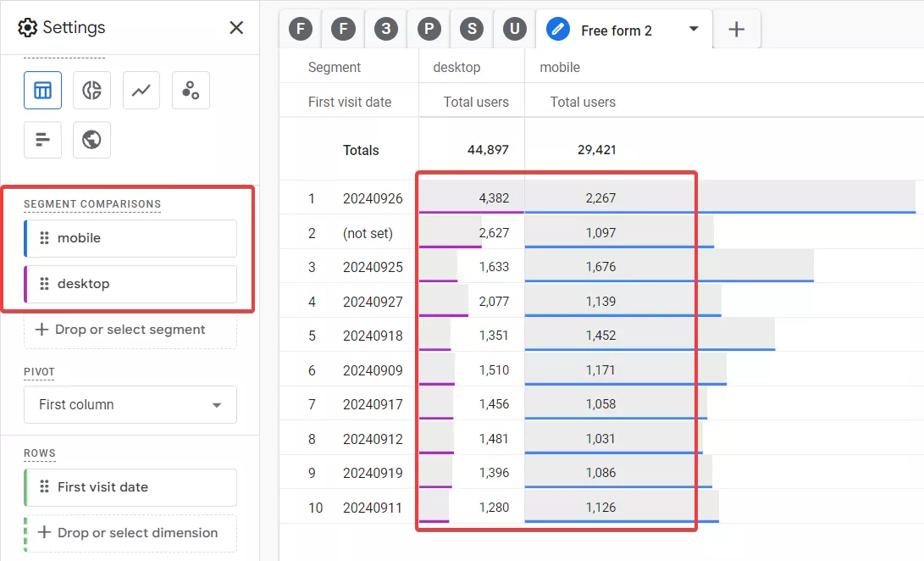Viewport: 924px width, 561px height.
Task: Click plus icon in Drop or select dimension
Action: (44, 532)
